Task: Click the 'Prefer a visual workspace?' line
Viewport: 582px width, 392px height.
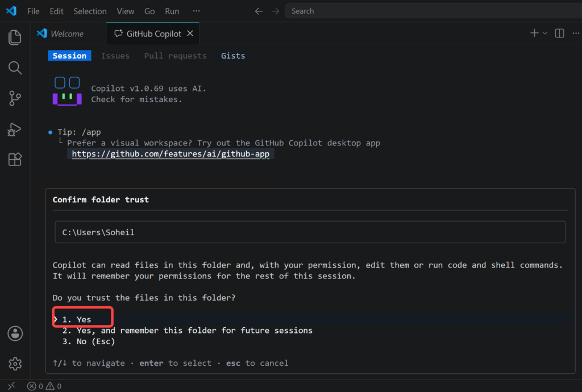Action: (223, 143)
